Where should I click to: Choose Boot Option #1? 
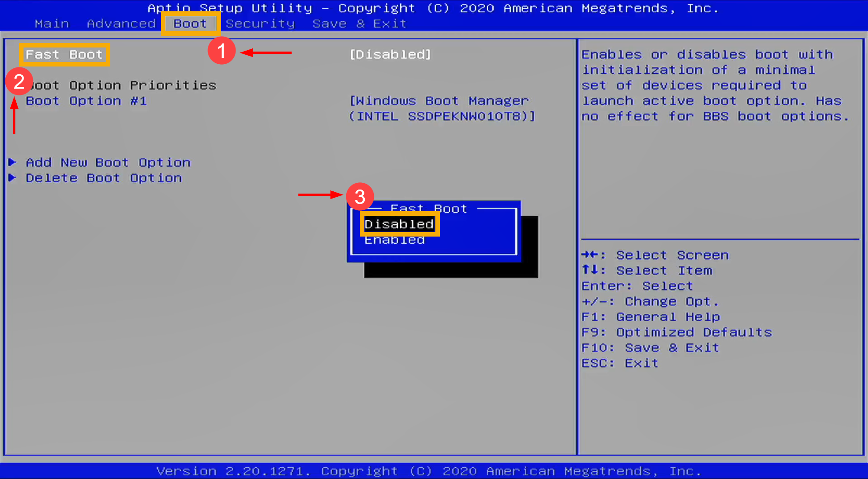coord(86,100)
